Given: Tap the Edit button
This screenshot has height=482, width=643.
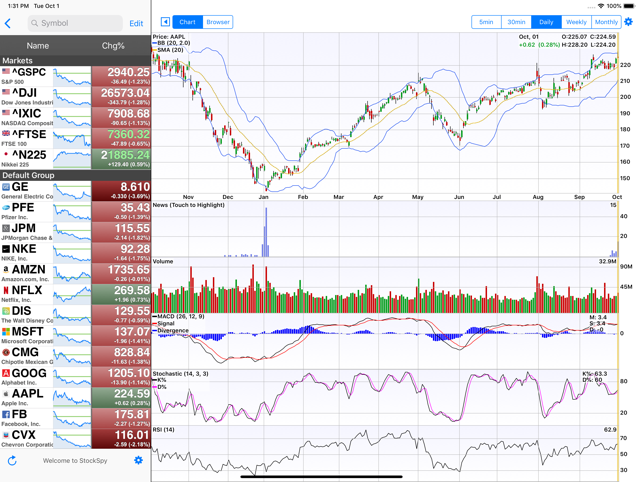Looking at the screenshot, I should coord(136,23).
